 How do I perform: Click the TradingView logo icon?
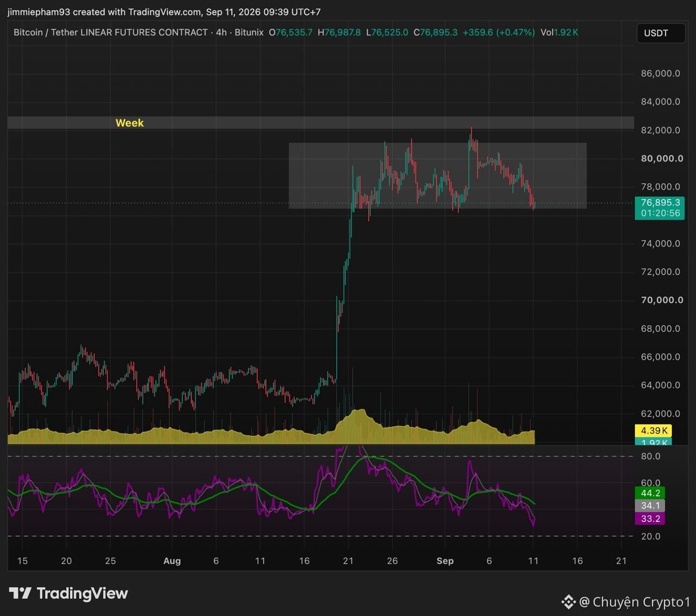(x=20, y=593)
